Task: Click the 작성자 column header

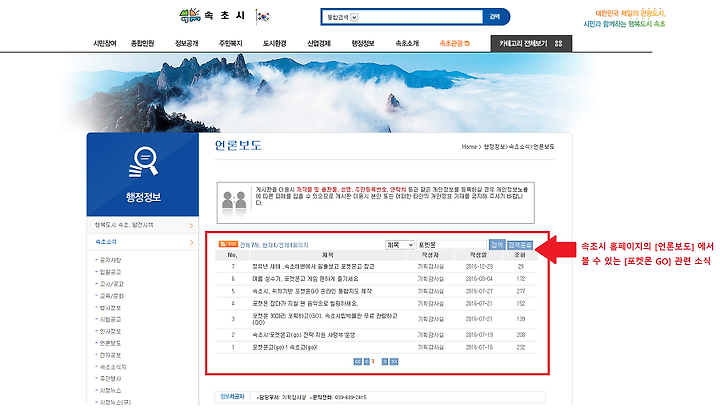Action: (430, 255)
